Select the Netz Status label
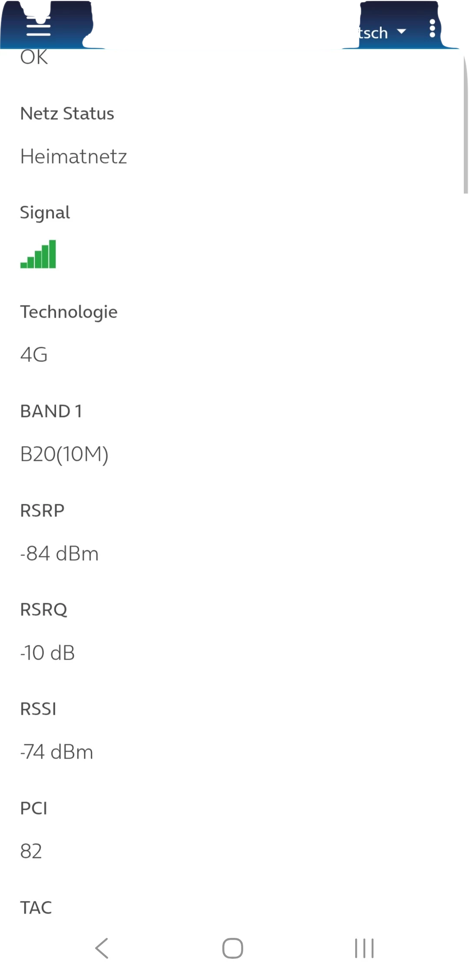The image size is (469, 980). [67, 114]
